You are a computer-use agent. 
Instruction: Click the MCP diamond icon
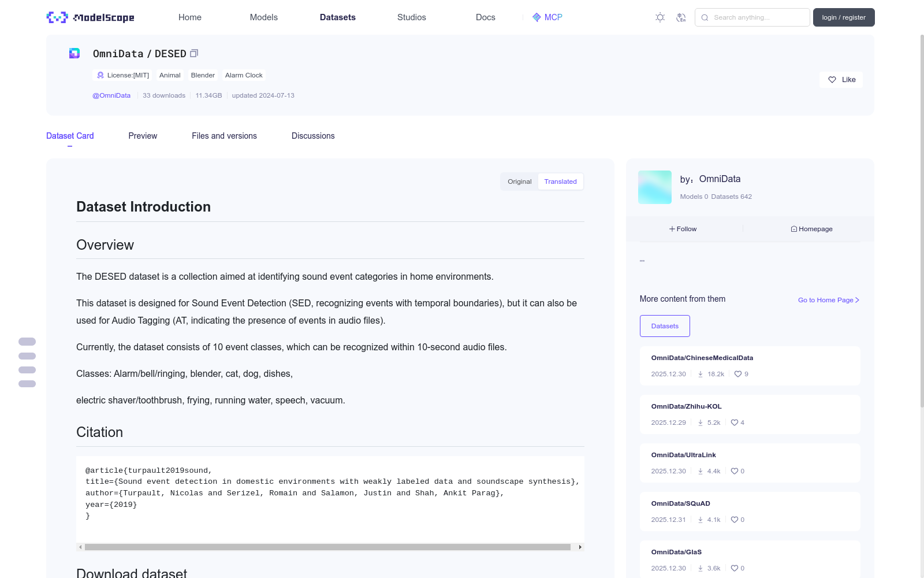click(x=536, y=17)
